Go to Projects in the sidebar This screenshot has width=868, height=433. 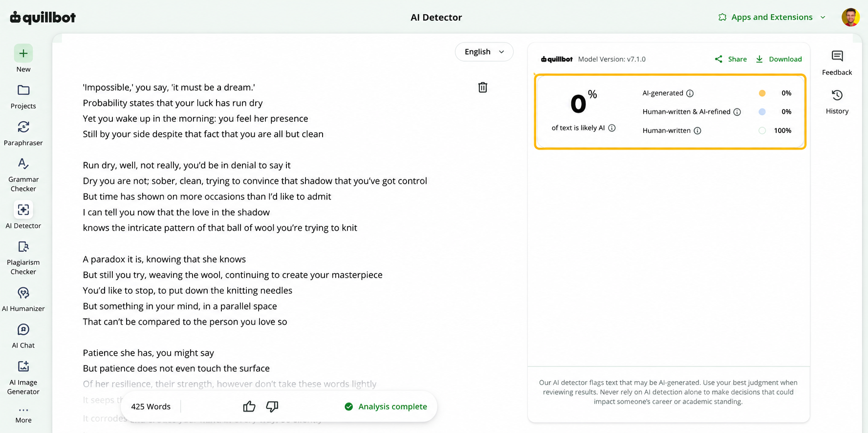tap(23, 97)
